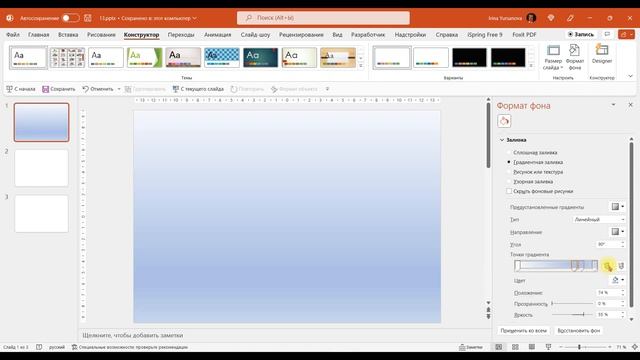
Task: Select Градиентная заливка option
Action: 535,162
